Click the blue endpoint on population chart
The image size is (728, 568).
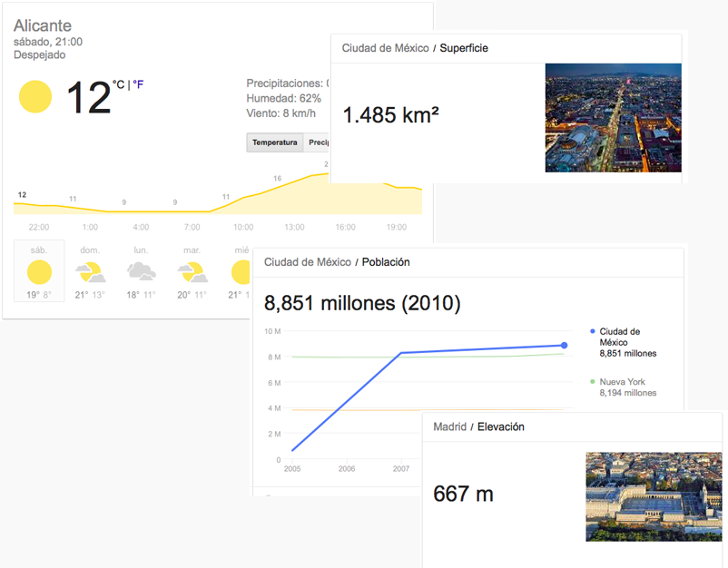pos(564,345)
